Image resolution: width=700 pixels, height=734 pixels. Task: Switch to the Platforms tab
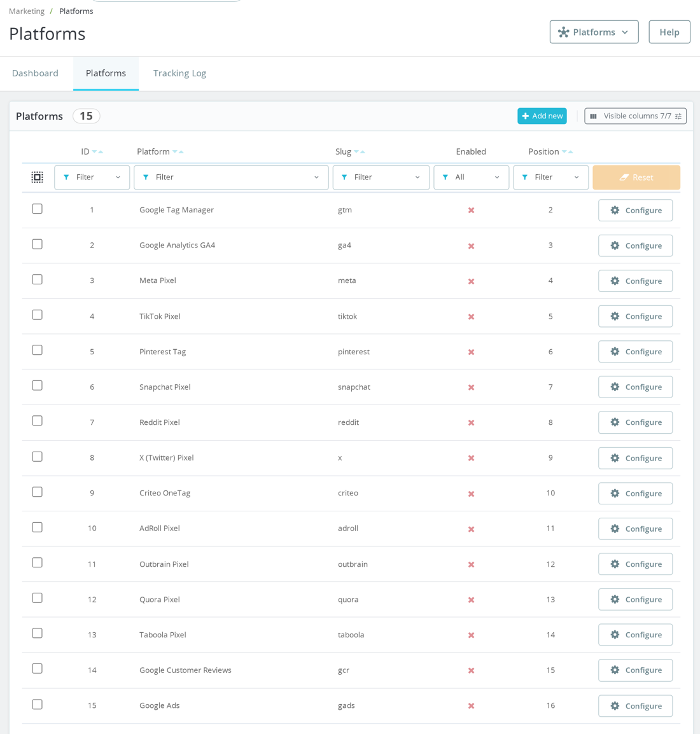[106, 73]
